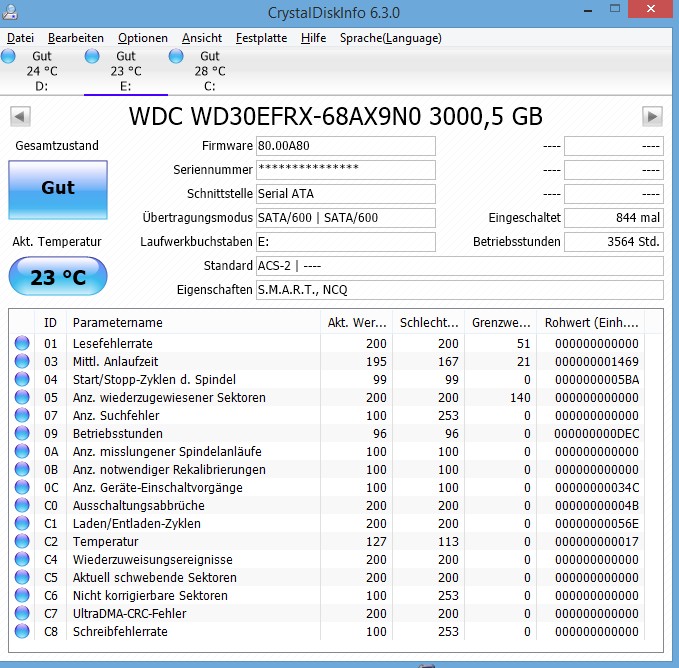Click threshold value 140 in reallocated sectors row
Viewport: 679px width, 668px height.
[x=520, y=397]
